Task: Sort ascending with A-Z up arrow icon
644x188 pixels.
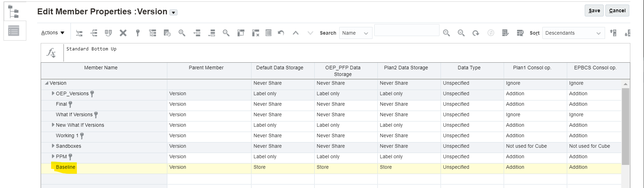Action: point(613,33)
